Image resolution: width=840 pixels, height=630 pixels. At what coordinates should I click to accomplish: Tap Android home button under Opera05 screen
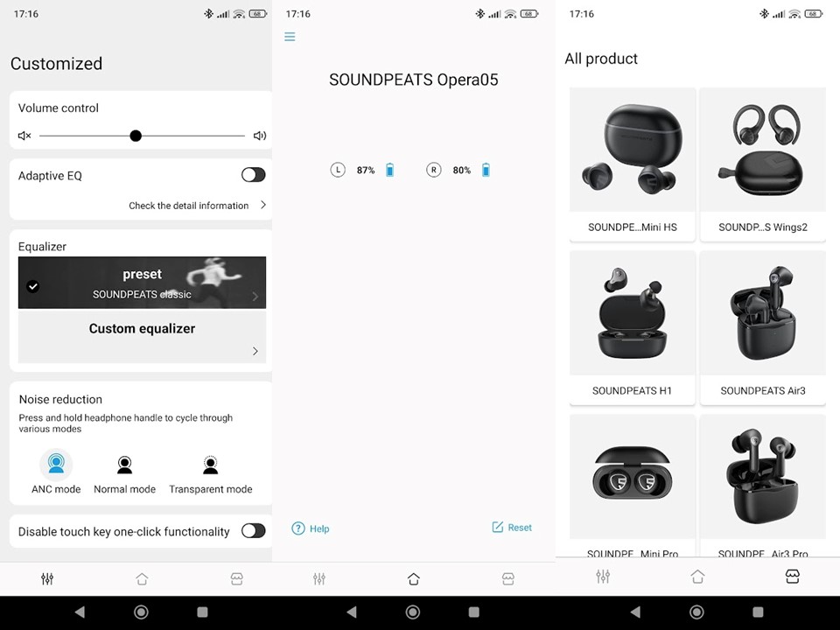[413, 612]
